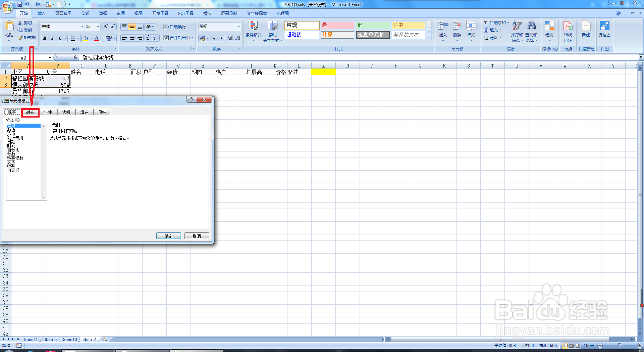
Task: Open Sort and Filter
Action: pyautogui.click(x=517, y=32)
